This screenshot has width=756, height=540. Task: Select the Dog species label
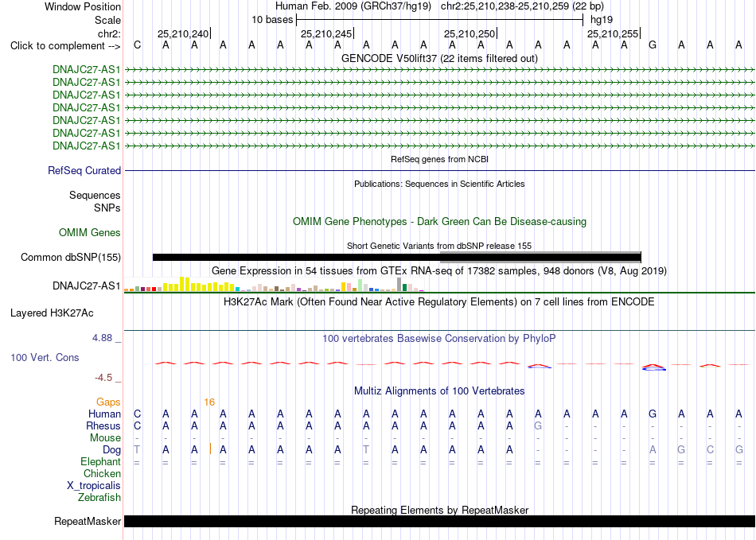pyautogui.click(x=112, y=450)
